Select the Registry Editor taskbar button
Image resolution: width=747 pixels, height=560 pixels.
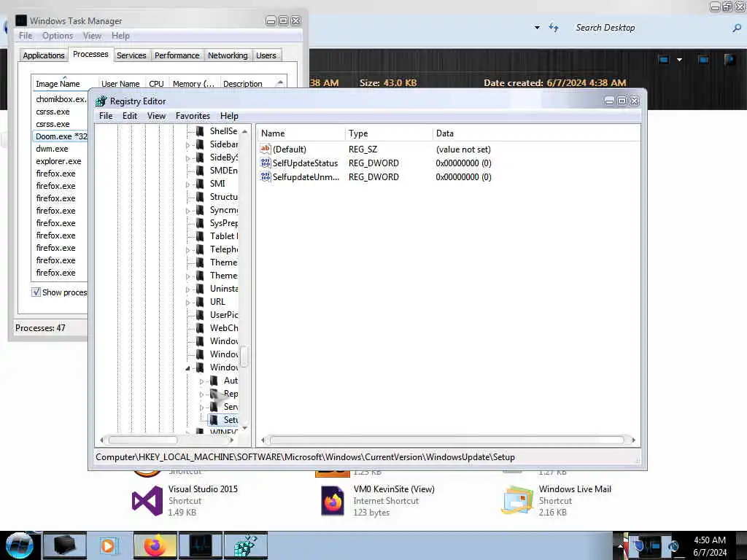click(x=246, y=545)
